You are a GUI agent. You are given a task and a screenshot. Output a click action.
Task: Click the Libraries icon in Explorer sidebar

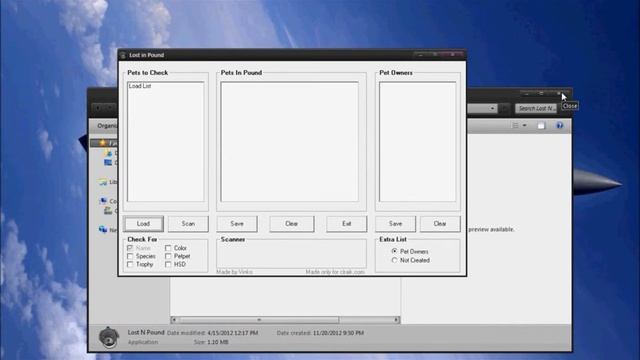click(103, 182)
